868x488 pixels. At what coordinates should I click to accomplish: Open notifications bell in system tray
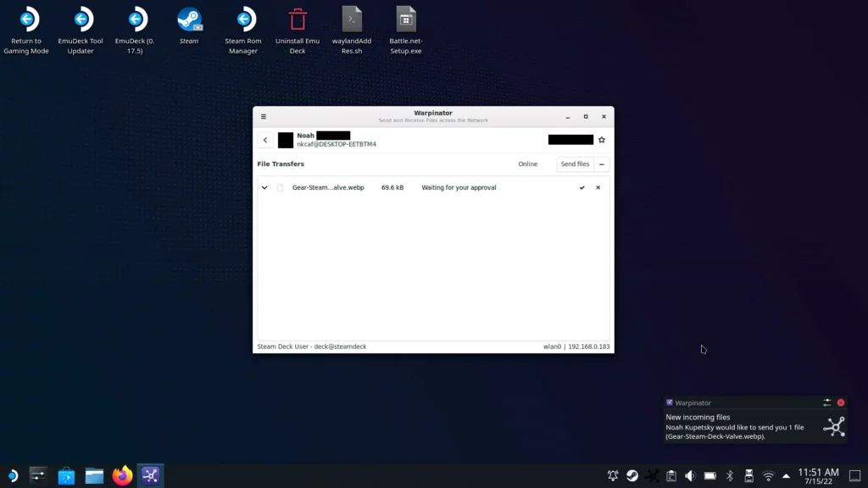(613, 476)
